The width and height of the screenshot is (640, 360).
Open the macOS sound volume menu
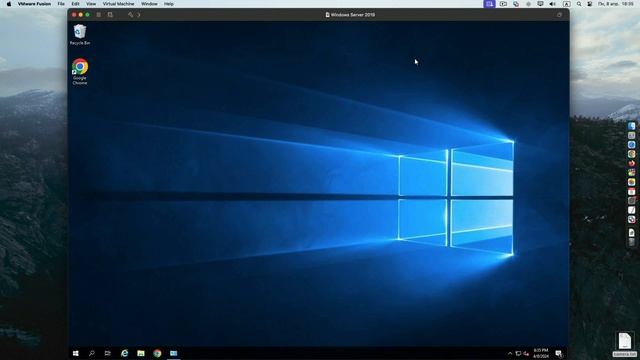coord(553,4)
